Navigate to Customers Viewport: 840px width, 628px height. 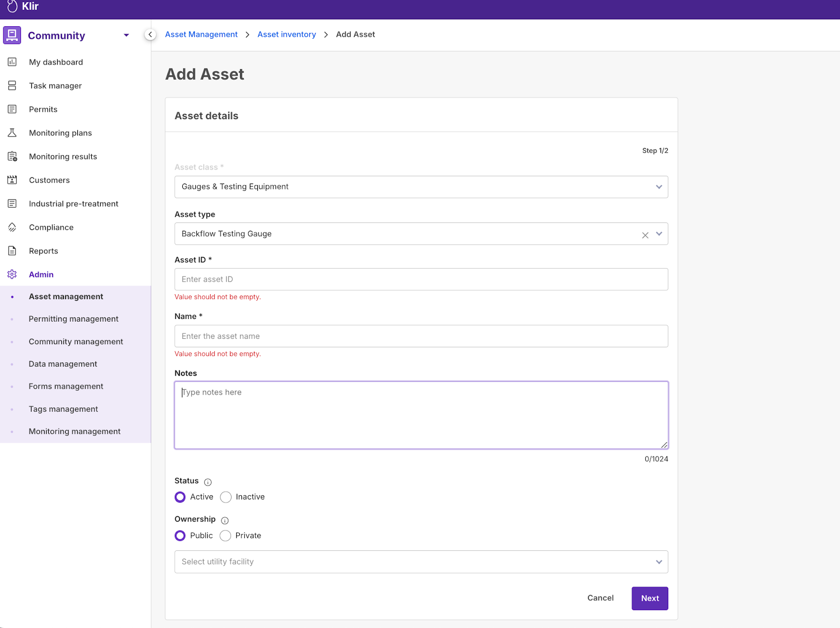click(49, 180)
